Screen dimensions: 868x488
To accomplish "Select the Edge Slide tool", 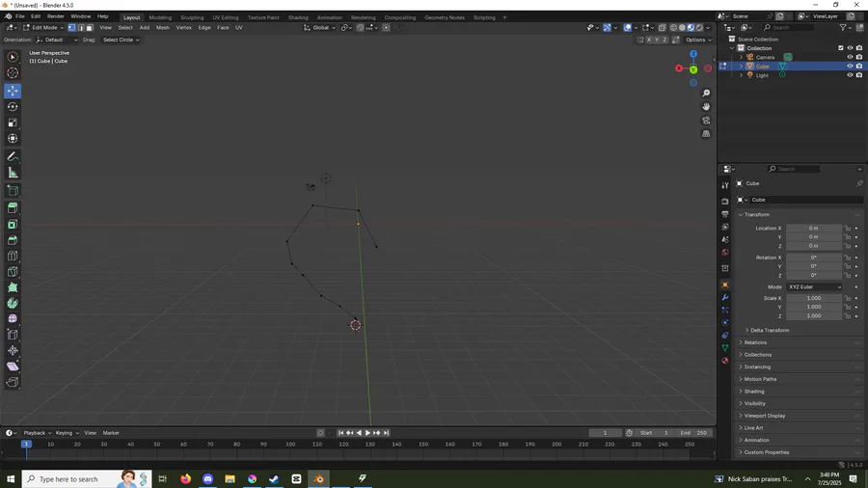I will tap(13, 335).
